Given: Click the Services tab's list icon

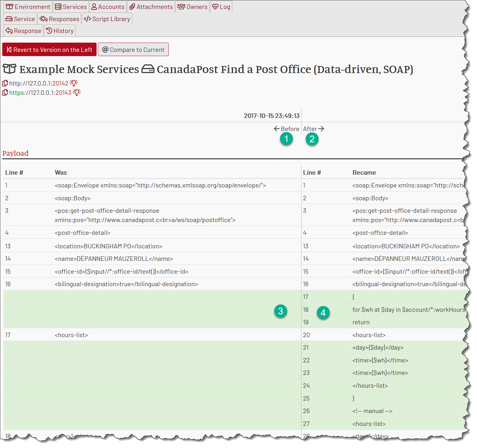Looking at the screenshot, I should click(x=58, y=7).
